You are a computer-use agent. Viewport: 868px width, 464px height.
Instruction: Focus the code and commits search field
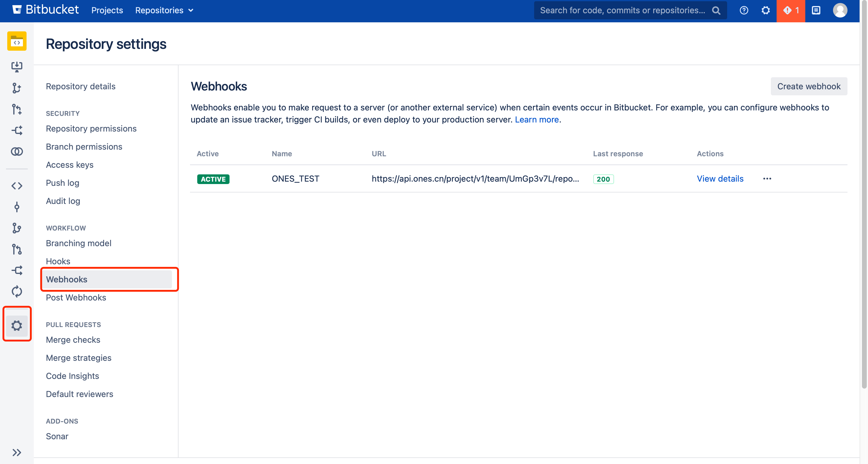pyautogui.click(x=630, y=11)
